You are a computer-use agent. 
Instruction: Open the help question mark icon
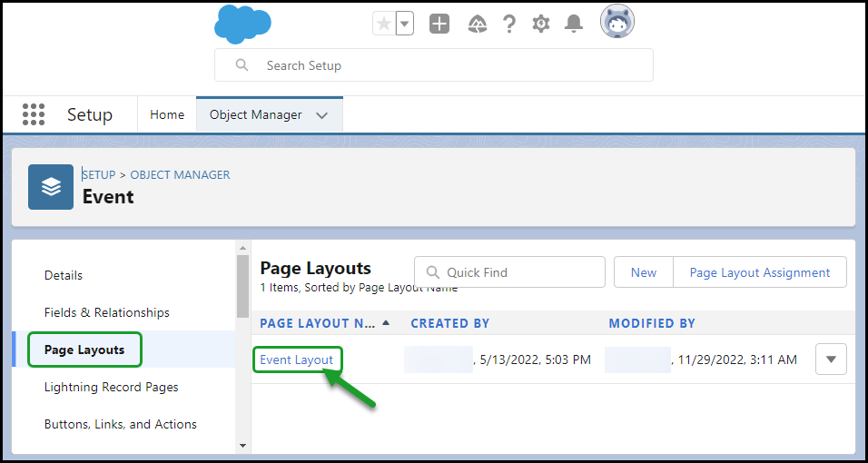click(x=508, y=24)
